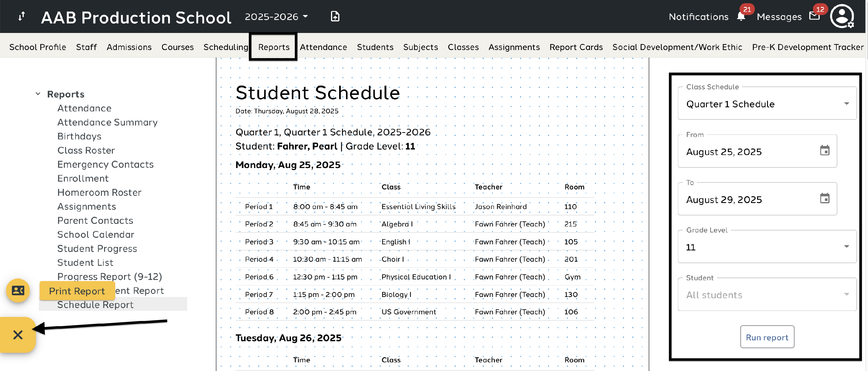Screen dimensions: 868x371
Task: Select Assignments report in sidebar
Action: (87, 206)
